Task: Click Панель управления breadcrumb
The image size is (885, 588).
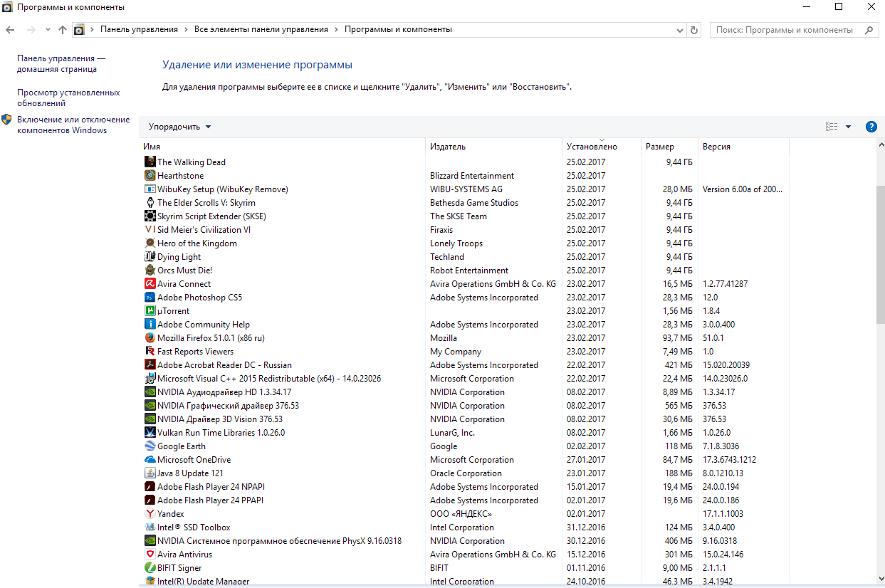Action: tap(139, 30)
